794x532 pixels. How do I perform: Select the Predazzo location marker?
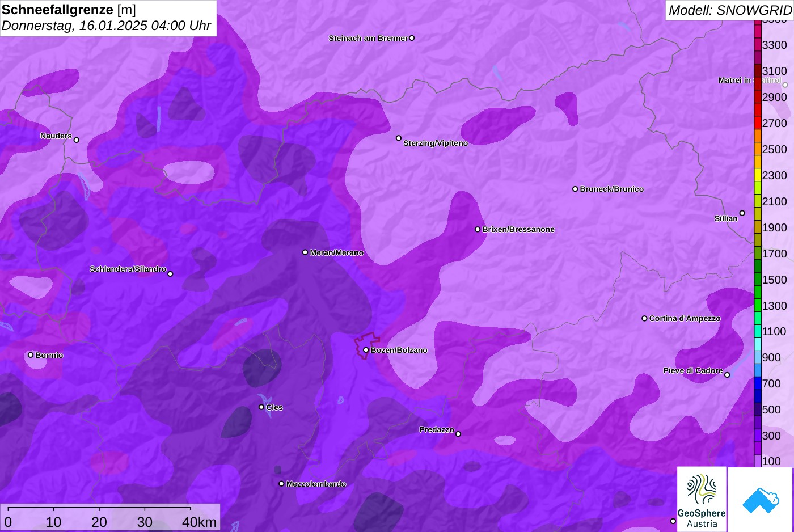tap(458, 434)
